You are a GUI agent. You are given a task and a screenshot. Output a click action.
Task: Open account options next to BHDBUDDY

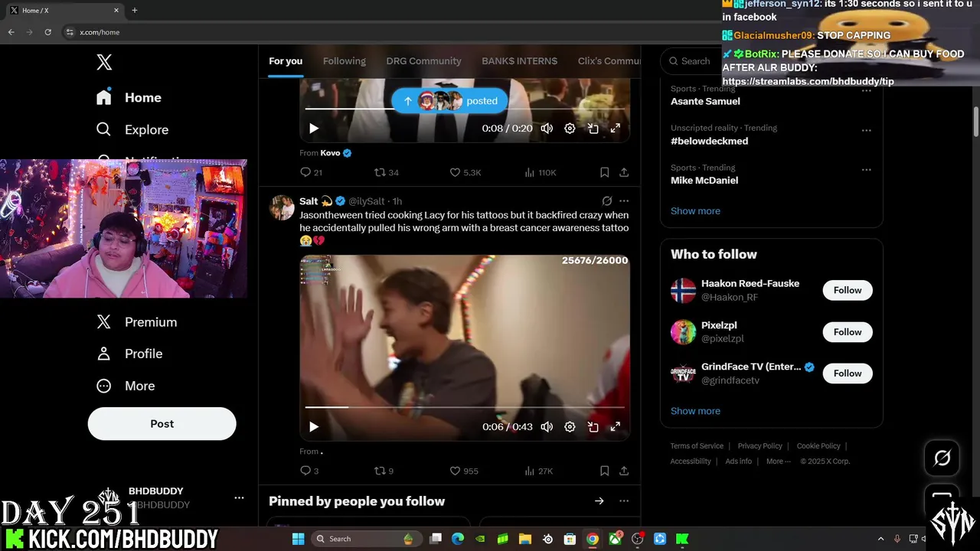click(239, 497)
